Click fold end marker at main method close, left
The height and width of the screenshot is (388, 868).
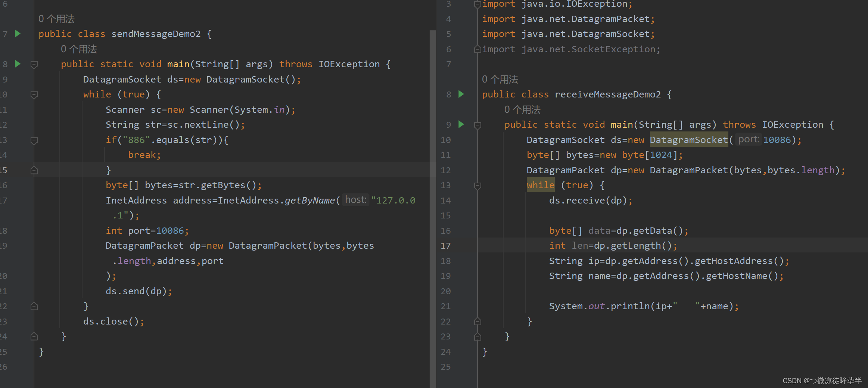tap(34, 336)
